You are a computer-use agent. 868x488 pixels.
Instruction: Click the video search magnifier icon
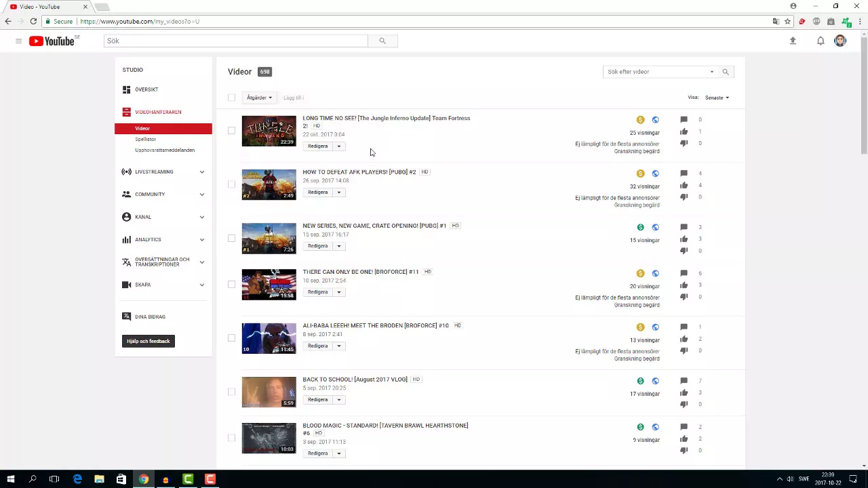pos(726,72)
